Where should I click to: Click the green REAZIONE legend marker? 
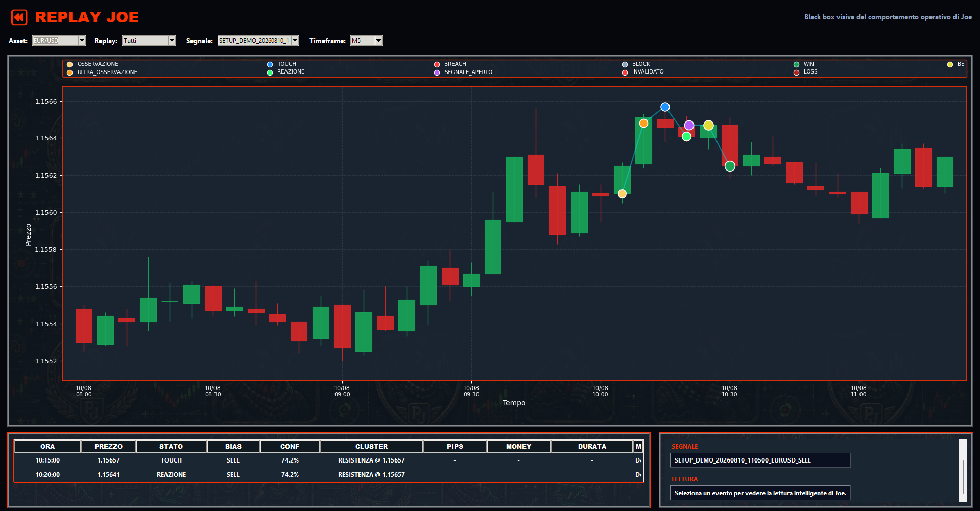270,72
